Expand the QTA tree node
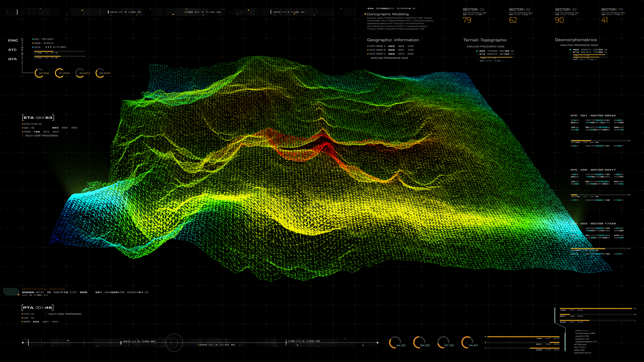This screenshot has width=644, height=362. coord(13,59)
